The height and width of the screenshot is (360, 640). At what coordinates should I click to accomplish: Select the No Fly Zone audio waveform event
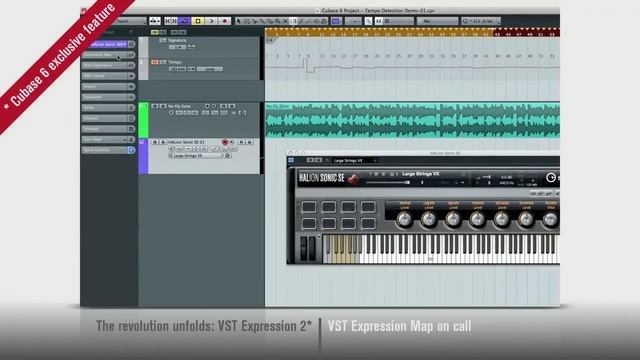coord(412,120)
